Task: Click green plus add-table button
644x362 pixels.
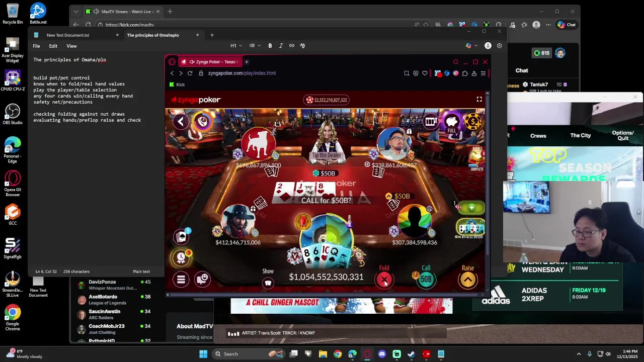Action: 471,208
